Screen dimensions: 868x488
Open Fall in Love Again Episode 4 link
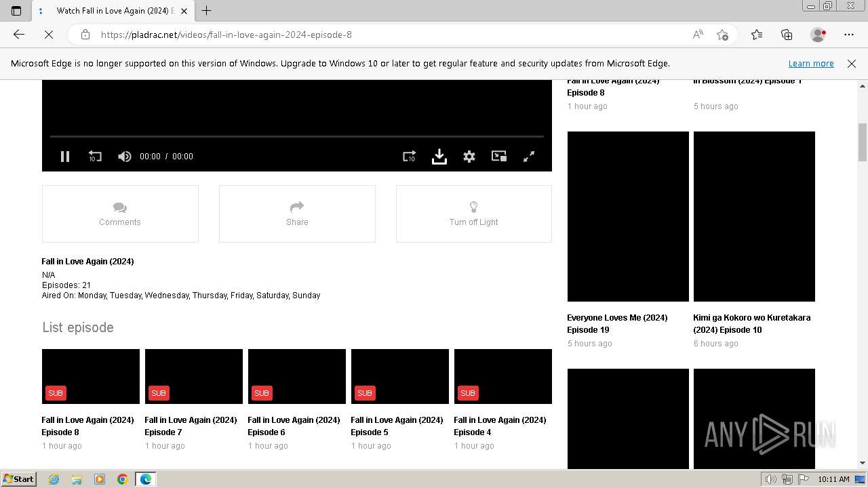[500, 426]
